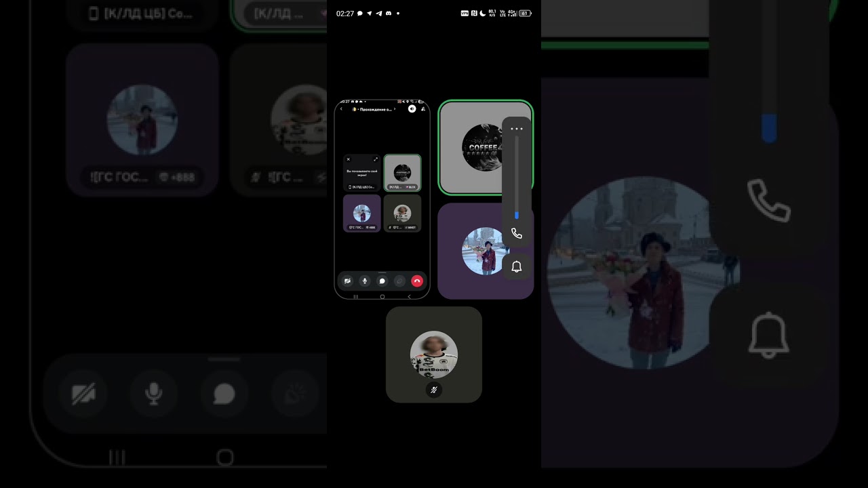Tap the white speaker icon in preview header
This screenshot has width=868, height=488.
(412, 108)
